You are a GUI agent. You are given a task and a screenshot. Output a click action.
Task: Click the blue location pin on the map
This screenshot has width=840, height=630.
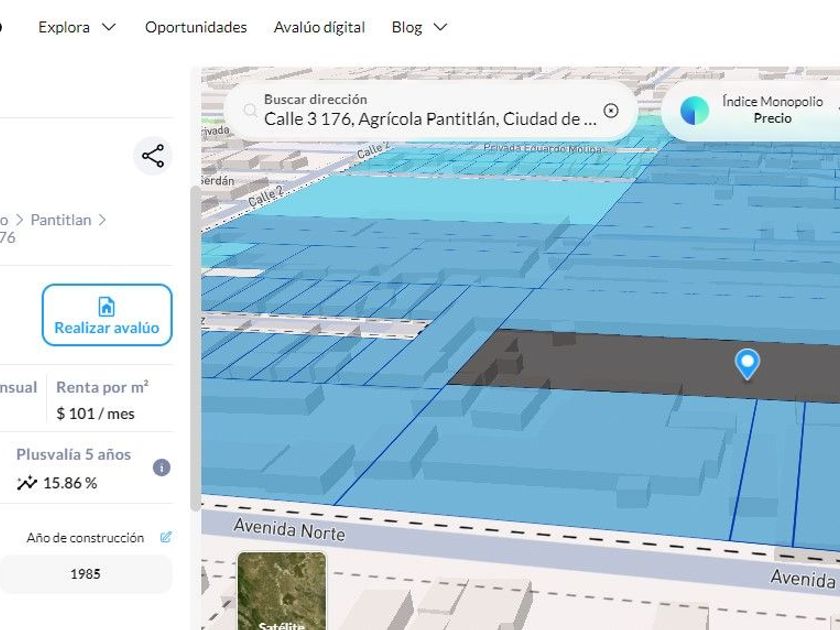[746, 364]
